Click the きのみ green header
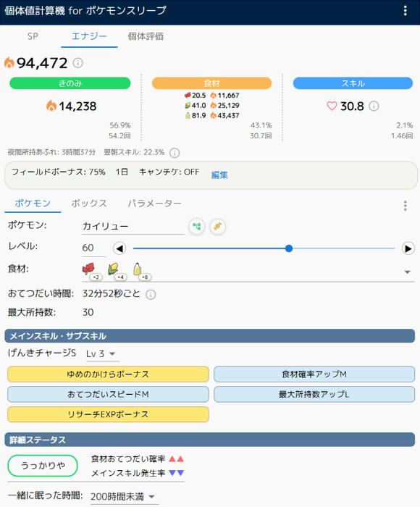The width and height of the screenshot is (420, 507). (x=70, y=83)
